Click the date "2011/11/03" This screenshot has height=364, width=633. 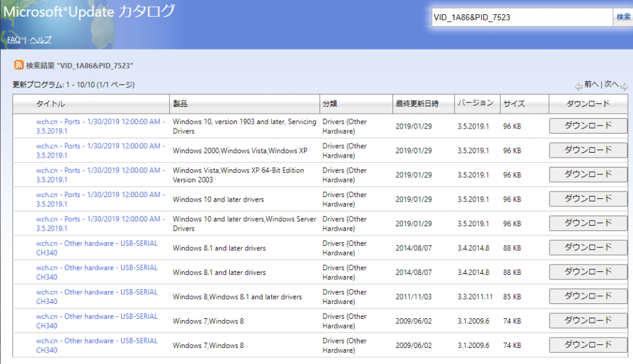pos(414,297)
